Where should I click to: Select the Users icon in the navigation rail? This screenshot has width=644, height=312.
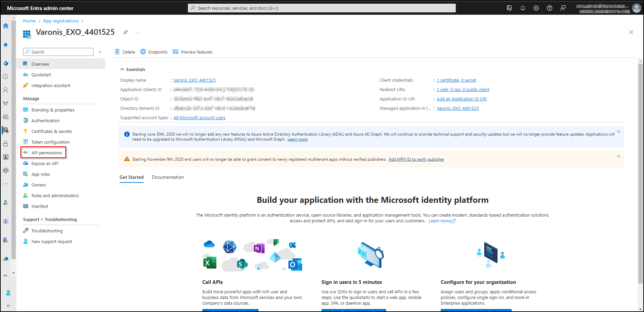point(6,90)
